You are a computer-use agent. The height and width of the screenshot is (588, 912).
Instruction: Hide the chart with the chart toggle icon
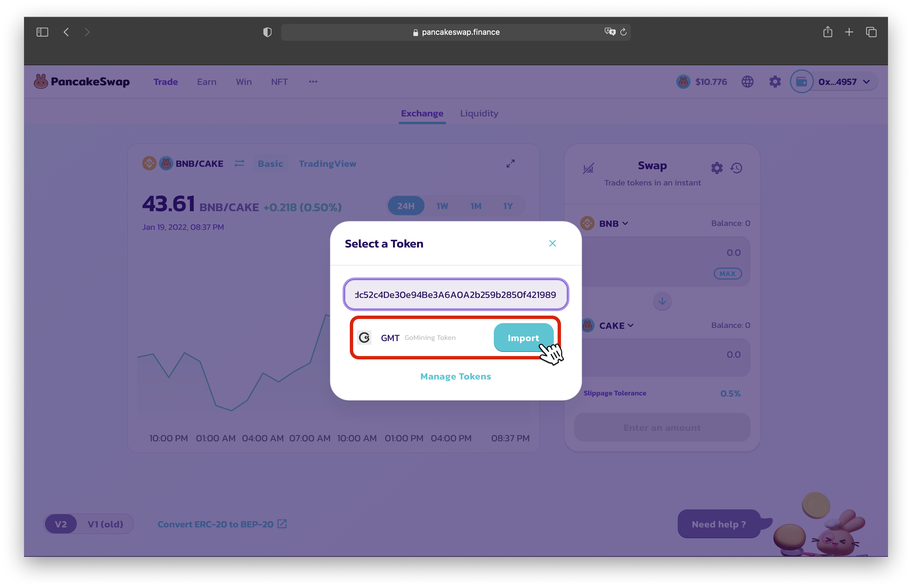[588, 168]
